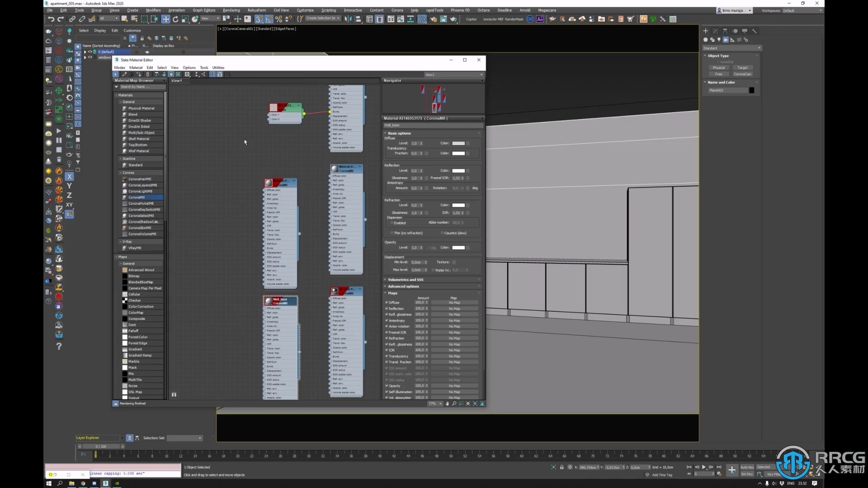Viewport: 868px width, 488px height.
Task: Collapse the Materials group in browser
Action: 116,95
